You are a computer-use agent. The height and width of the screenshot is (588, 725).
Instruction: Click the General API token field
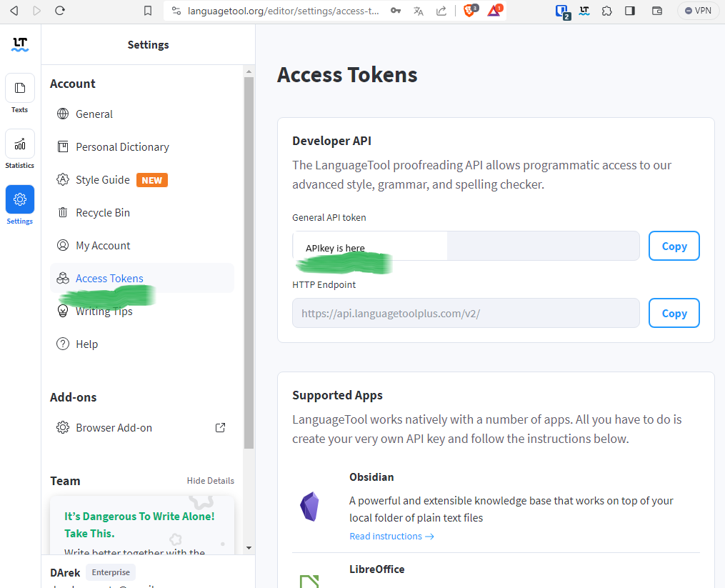coord(466,246)
